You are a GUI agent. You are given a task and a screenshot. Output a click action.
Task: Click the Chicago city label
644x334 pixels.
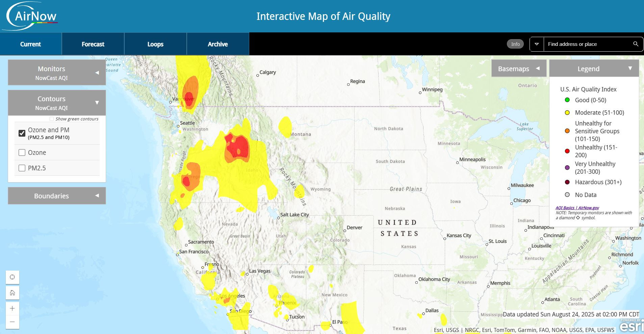[x=522, y=200]
